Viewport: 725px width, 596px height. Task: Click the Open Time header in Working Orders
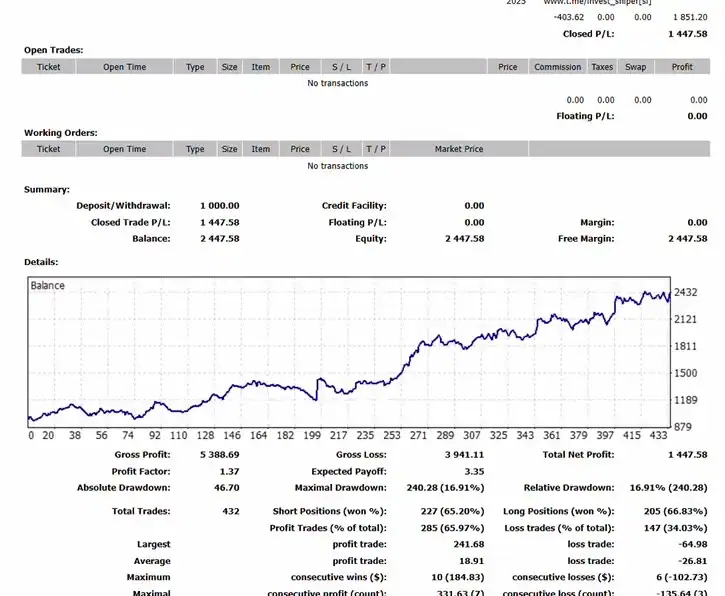tap(124, 149)
